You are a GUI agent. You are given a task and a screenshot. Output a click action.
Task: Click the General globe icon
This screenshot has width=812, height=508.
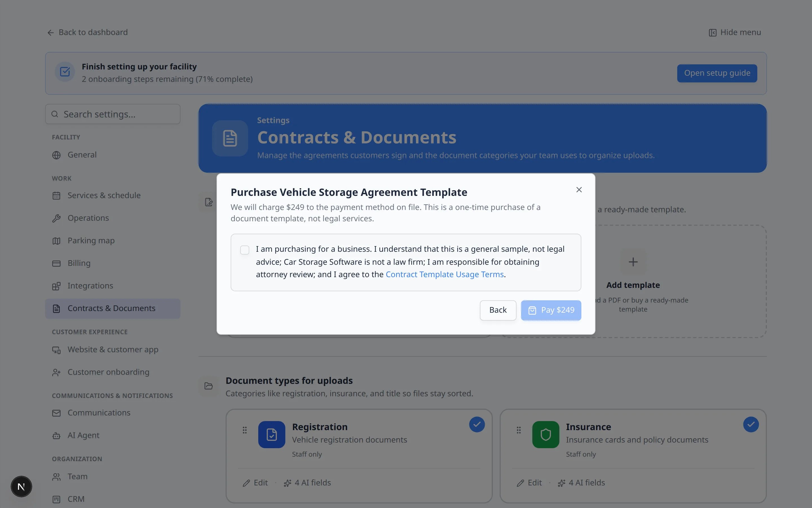tap(56, 155)
